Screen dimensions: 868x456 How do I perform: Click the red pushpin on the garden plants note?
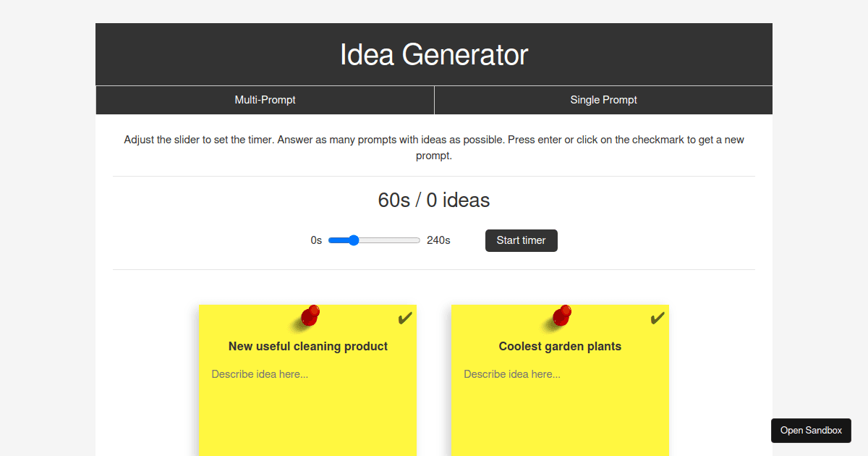click(x=562, y=316)
